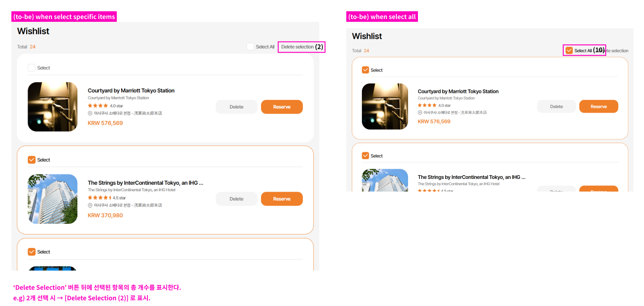Open Courtyard lamp thumbnail in specific-items mockup
The width and height of the screenshot is (644, 306).
(x=53, y=107)
